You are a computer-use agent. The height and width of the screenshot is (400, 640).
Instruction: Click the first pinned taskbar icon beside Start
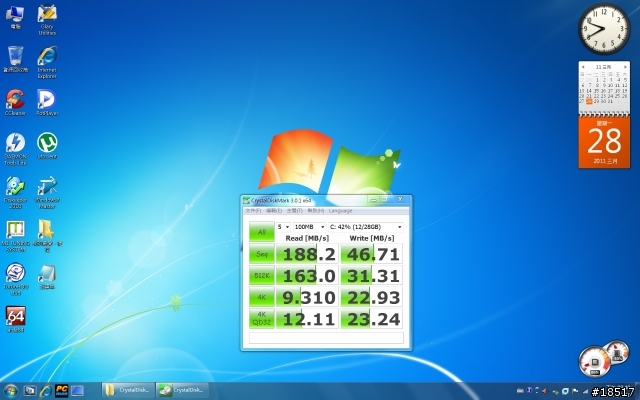29,391
